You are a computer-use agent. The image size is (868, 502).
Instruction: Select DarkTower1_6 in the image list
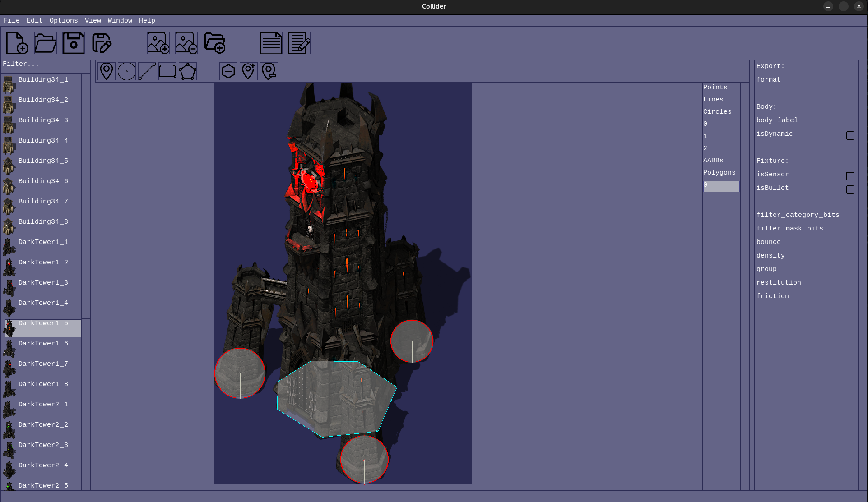(x=43, y=343)
